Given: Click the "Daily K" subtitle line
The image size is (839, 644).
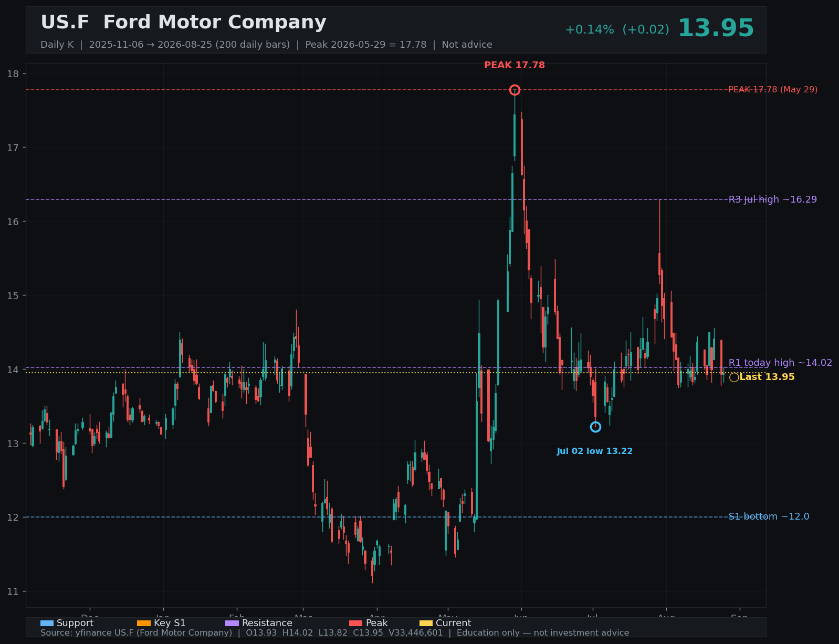Looking at the screenshot, I should click(x=266, y=45).
